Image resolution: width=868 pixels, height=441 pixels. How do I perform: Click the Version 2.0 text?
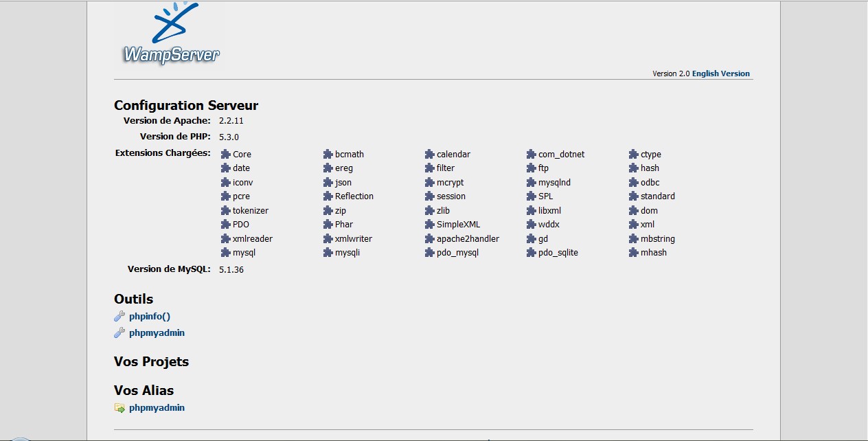click(671, 73)
